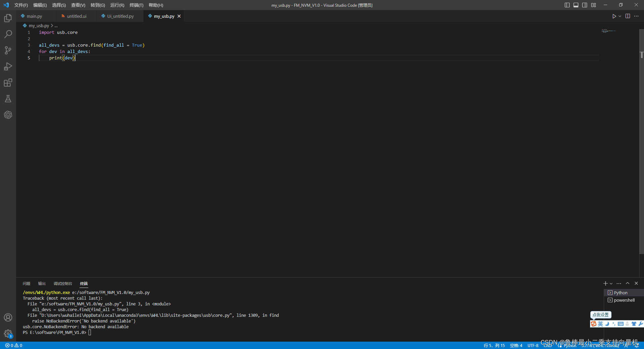Screen dimensions: 644x349
Task: Click the VS Code logo in title bar
Action: (x=6, y=5)
